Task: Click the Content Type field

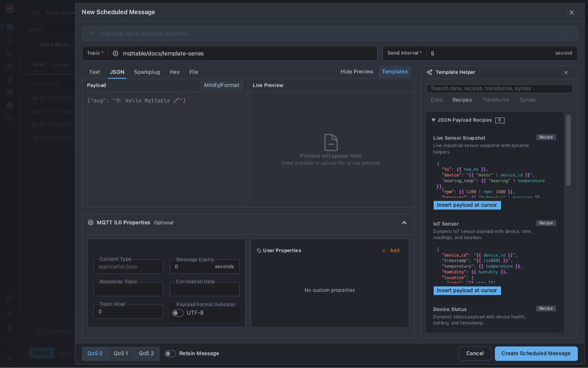Action: click(128, 267)
